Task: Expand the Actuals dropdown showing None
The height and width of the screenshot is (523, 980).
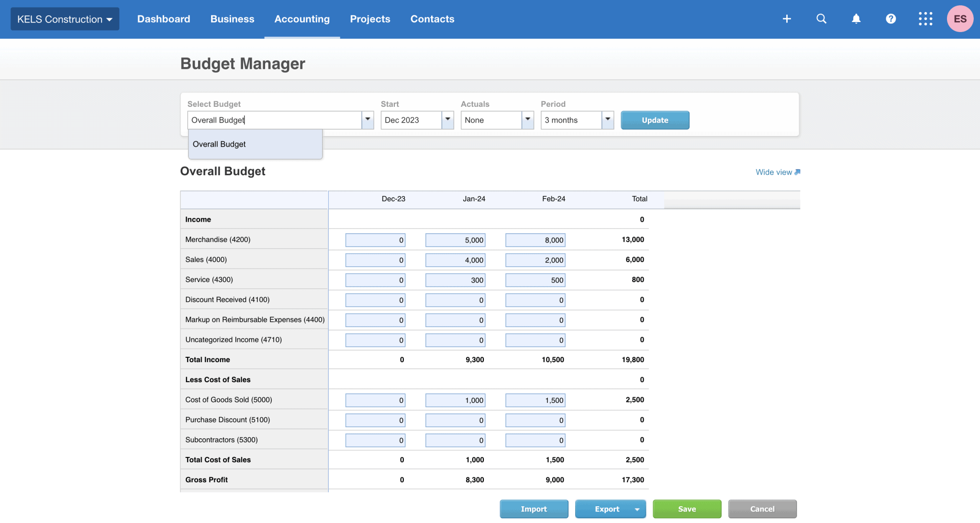Action: 527,120
